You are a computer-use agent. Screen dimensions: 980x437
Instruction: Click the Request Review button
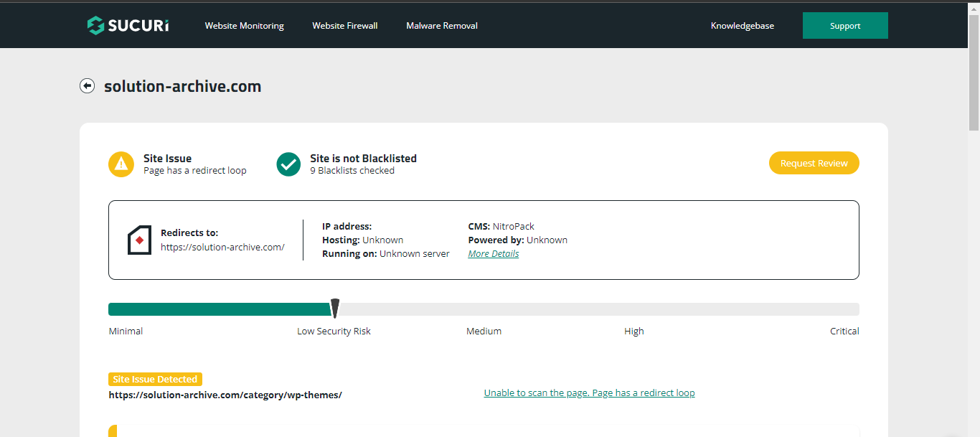[814, 163]
